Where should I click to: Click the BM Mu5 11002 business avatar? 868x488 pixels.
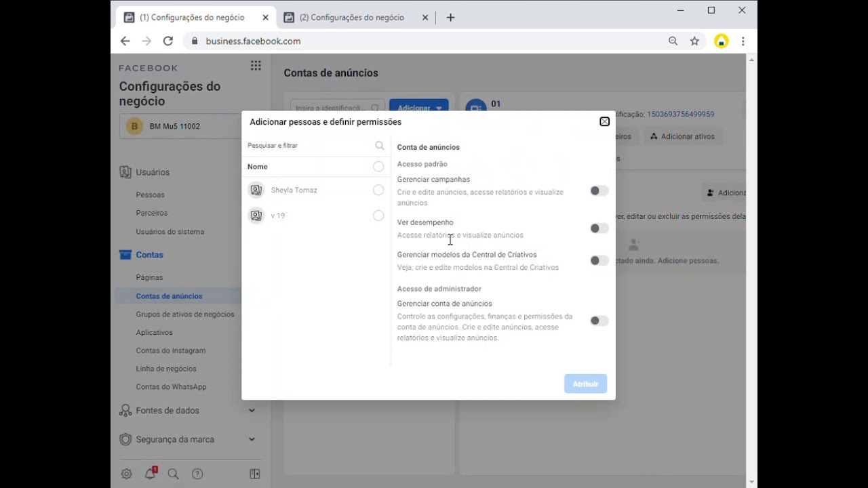pos(134,126)
